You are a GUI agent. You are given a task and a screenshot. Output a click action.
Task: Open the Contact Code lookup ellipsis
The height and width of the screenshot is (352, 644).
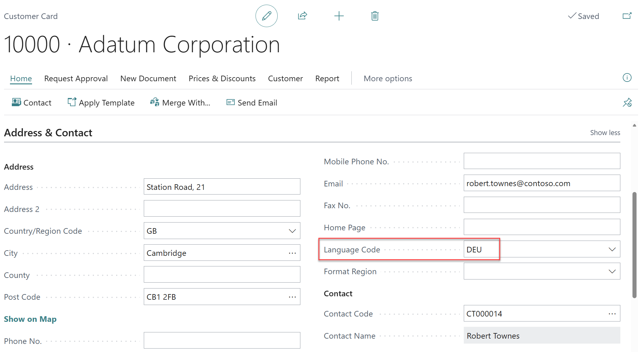[x=612, y=314]
